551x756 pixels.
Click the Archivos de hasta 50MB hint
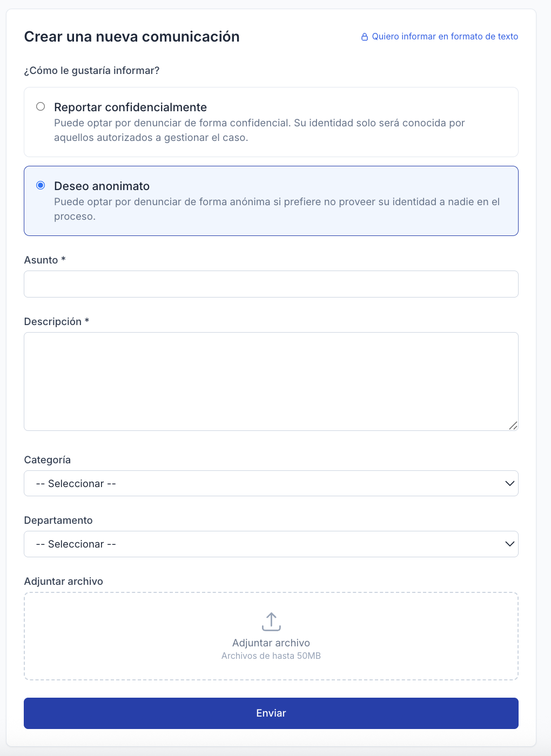pyautogui.click(x=271, y=656)
